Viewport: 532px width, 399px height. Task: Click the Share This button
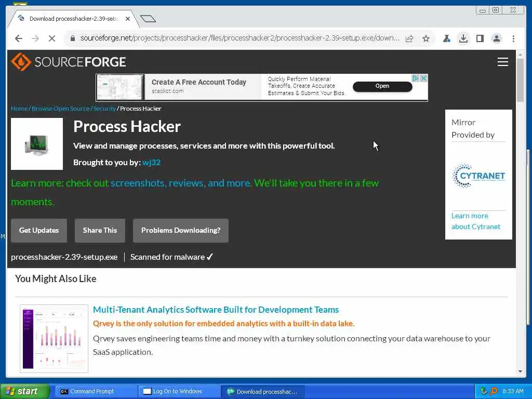click(x=100, y=230)
